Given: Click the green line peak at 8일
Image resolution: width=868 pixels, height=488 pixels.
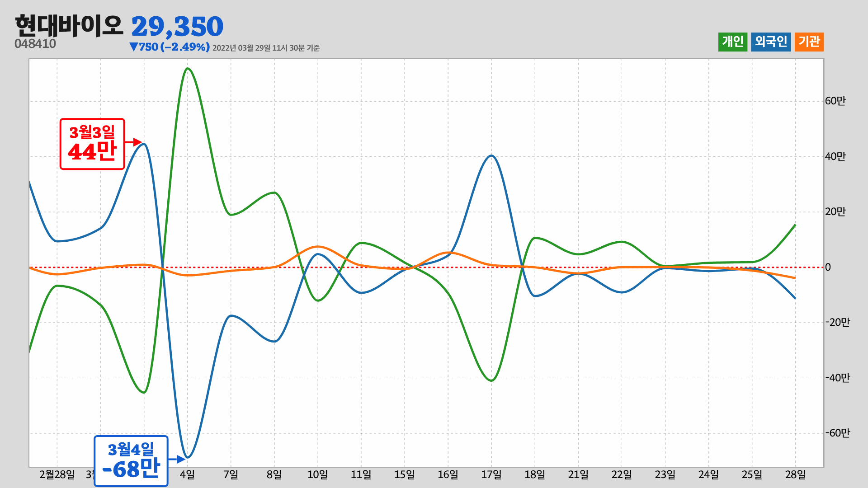Looking at the screenshot, I should click(x=274, y=193).
